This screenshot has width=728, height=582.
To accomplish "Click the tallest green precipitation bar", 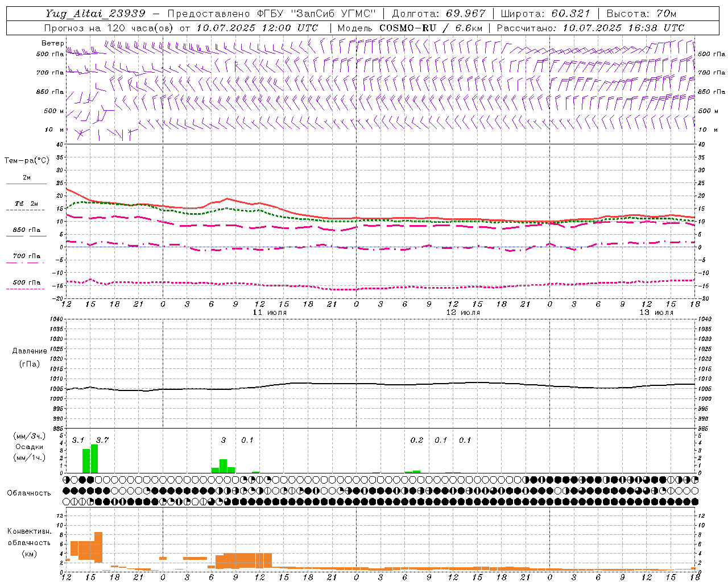I will [x=94, y=459].
